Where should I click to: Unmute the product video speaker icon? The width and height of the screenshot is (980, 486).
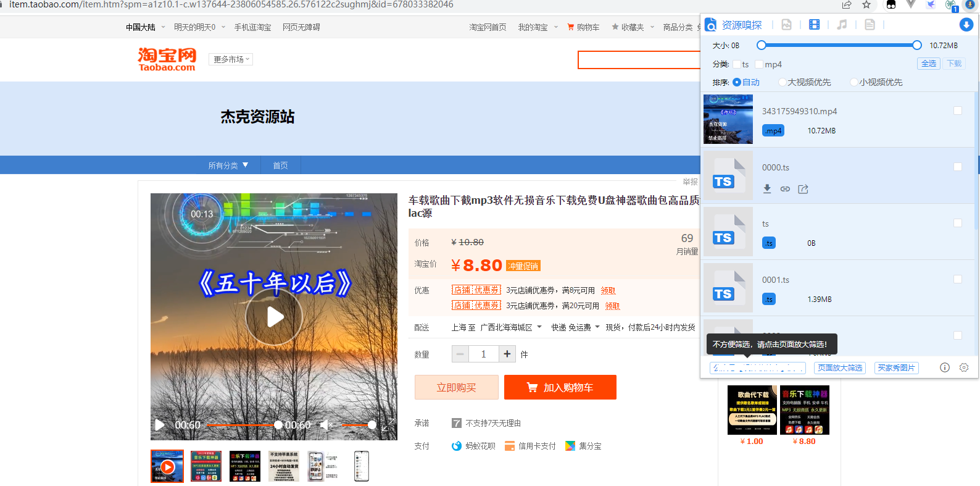[x=326, y=425]
